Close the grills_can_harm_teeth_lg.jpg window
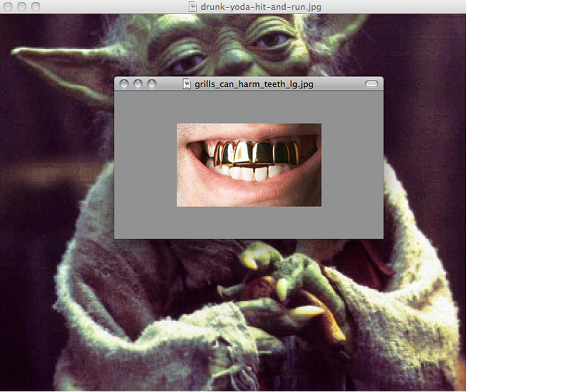This screenshot has width=584, height=392. [124, 84]
